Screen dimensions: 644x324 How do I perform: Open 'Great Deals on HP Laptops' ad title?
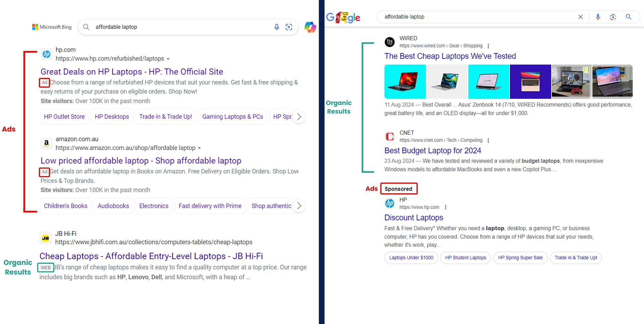click(x=132, y=72)
